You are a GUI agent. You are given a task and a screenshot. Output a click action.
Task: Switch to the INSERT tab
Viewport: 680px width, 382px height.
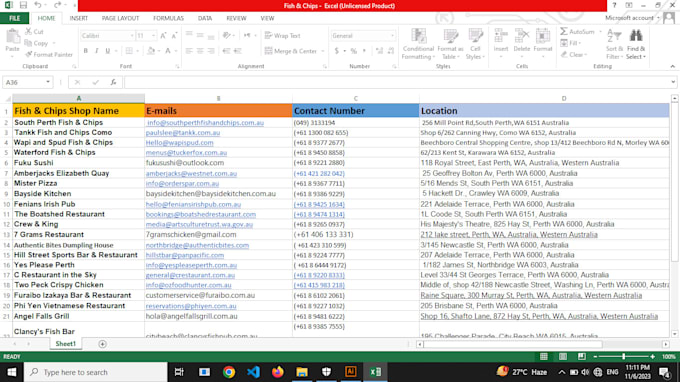78,18
